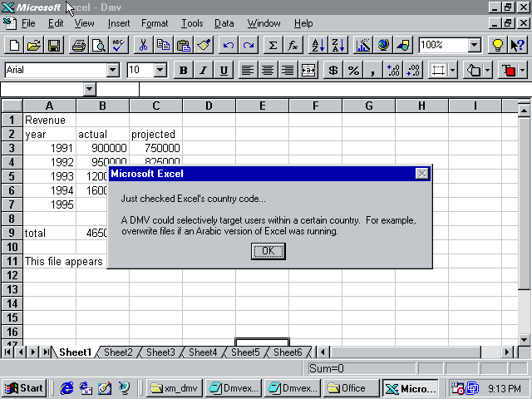This screenshot has width=532, height=399.
Task: Click the Help question-arrow icon
Action: point(517,45)
